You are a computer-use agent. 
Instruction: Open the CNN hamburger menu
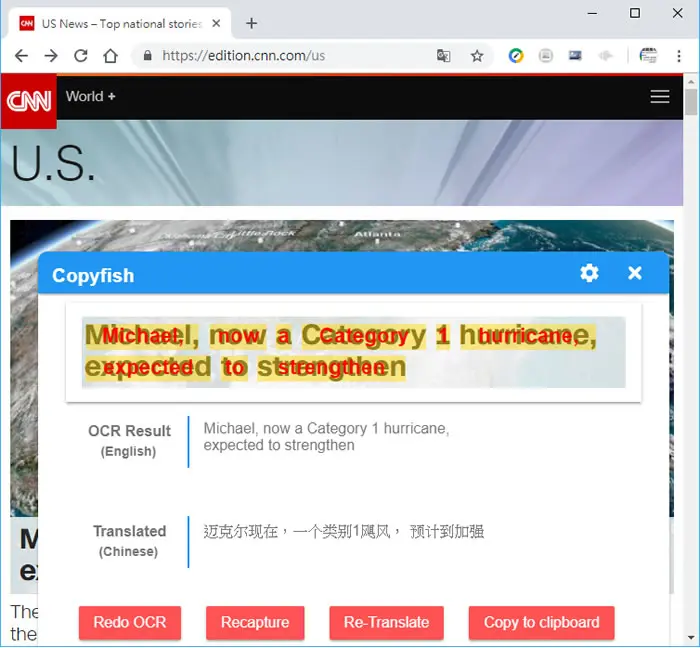659,96
